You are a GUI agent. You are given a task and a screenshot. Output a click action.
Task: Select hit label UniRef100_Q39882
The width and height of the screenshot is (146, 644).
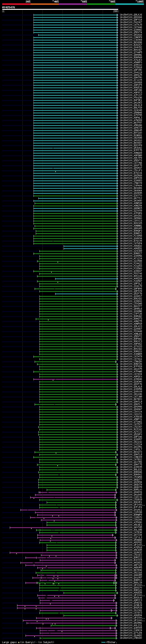(x=131, y=30)
